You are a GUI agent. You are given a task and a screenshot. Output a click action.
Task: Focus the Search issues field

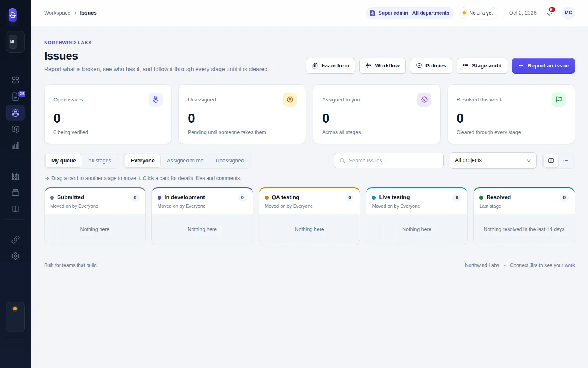point(389,161)
